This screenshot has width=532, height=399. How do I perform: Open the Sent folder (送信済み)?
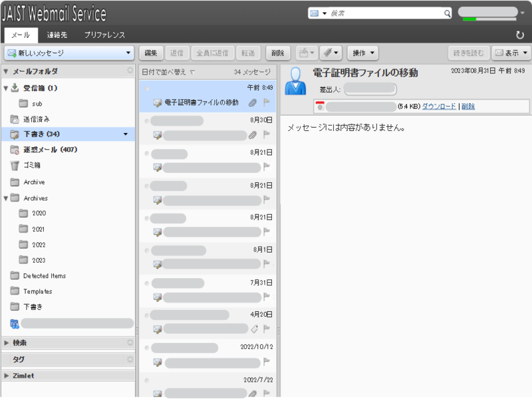click(37, 119)
